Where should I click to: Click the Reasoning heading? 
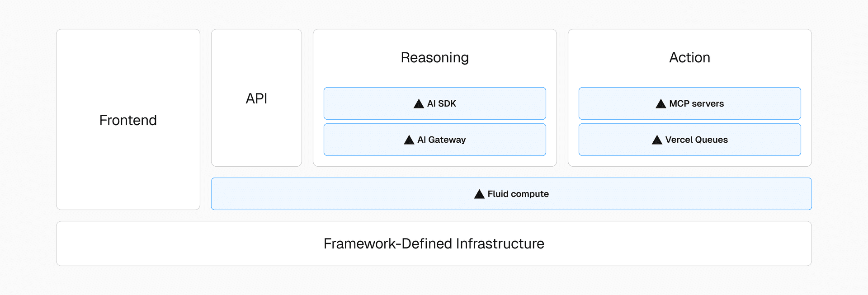(434, 58)
